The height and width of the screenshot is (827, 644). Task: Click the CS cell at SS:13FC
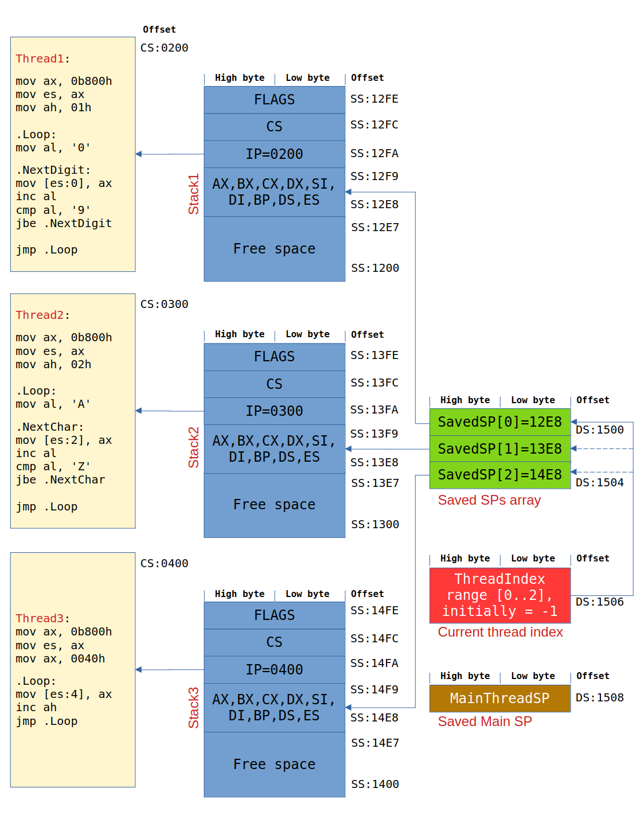pos(275,384)
